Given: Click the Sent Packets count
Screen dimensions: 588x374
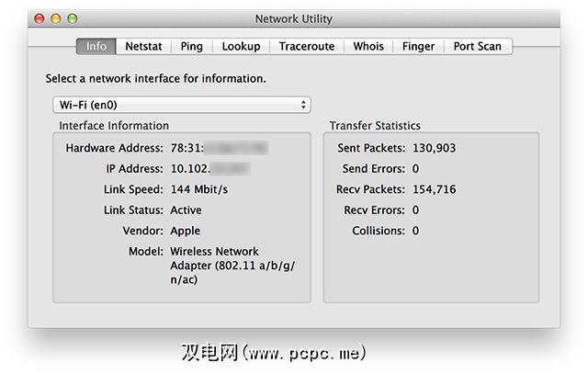Looking at the screenshot, I should (434, 148).
